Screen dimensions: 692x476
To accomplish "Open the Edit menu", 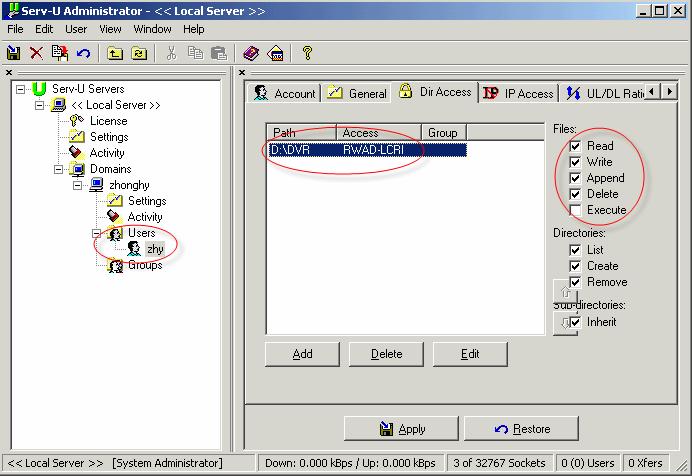I will coord(44,29).
